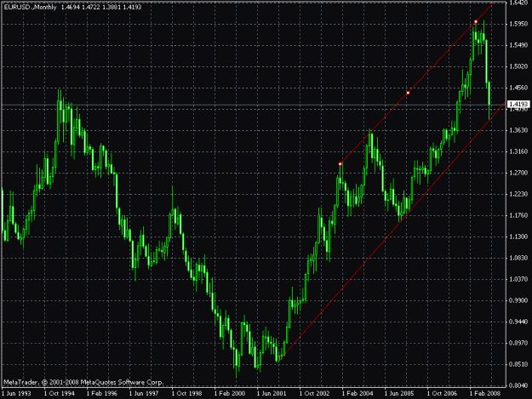Click the high value 1.4722 in chart header

[91, 7]
